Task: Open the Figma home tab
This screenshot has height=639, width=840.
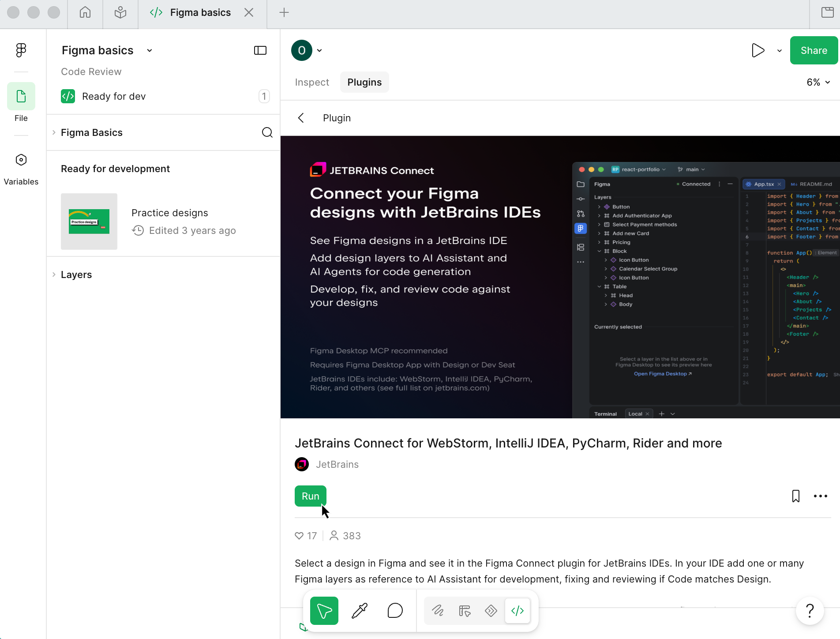Action: pos(85,12)
